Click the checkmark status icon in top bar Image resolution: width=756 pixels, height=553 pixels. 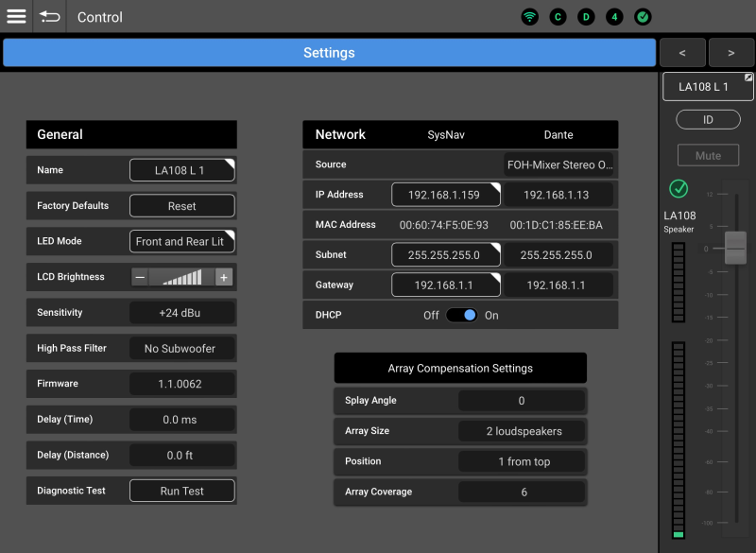tap(643, 17)
